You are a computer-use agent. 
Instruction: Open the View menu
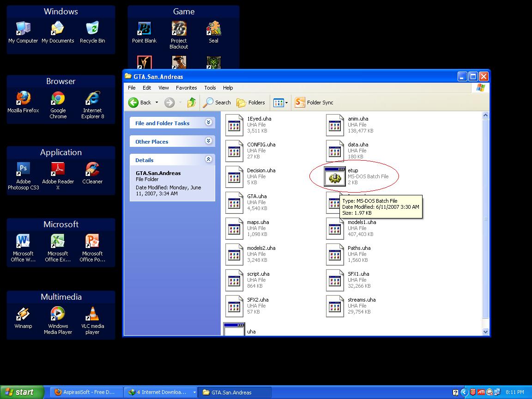coord(163,88)
